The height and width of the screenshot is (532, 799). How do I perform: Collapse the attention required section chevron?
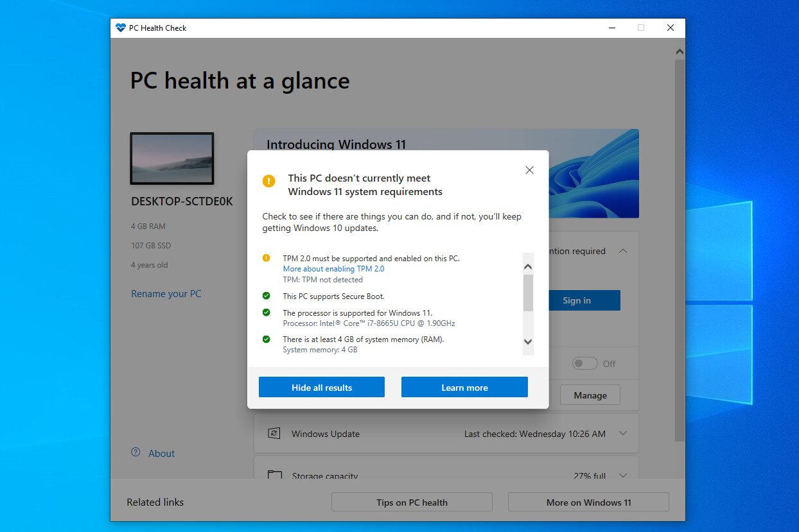click(622, 251)
